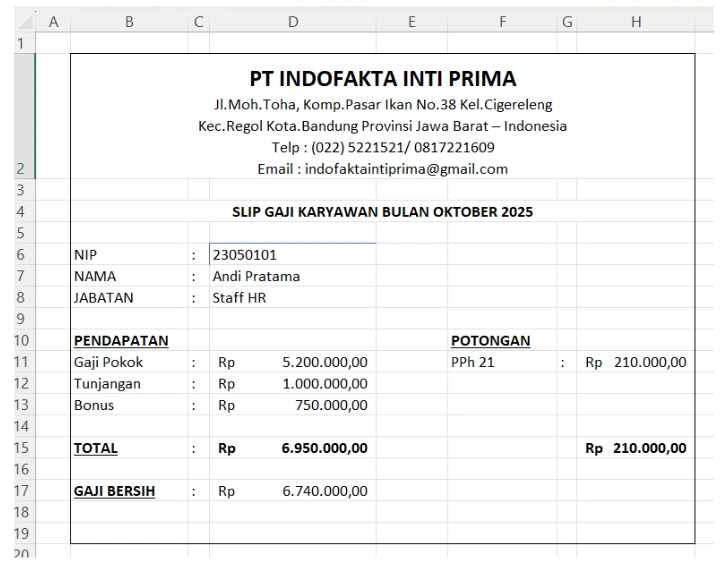Select the GAJI BERSIH label cell
This screenshot has width=728, height=566.
[x=129, y=491]
